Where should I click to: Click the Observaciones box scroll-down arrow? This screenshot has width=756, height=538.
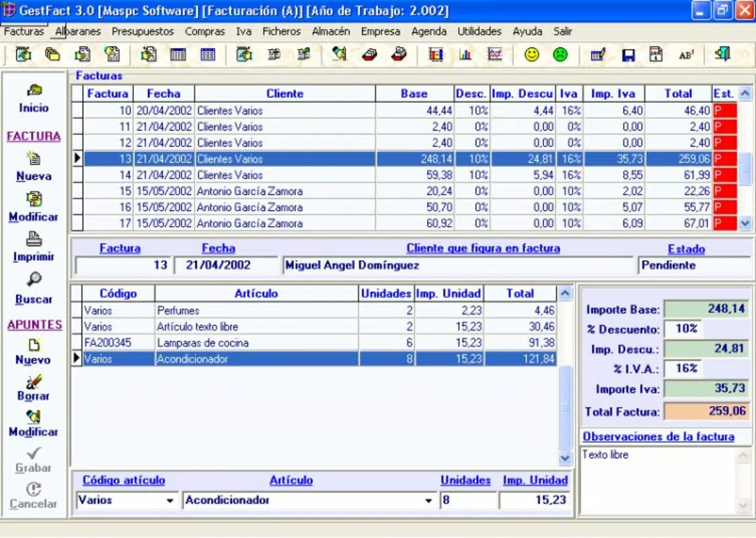743,505
